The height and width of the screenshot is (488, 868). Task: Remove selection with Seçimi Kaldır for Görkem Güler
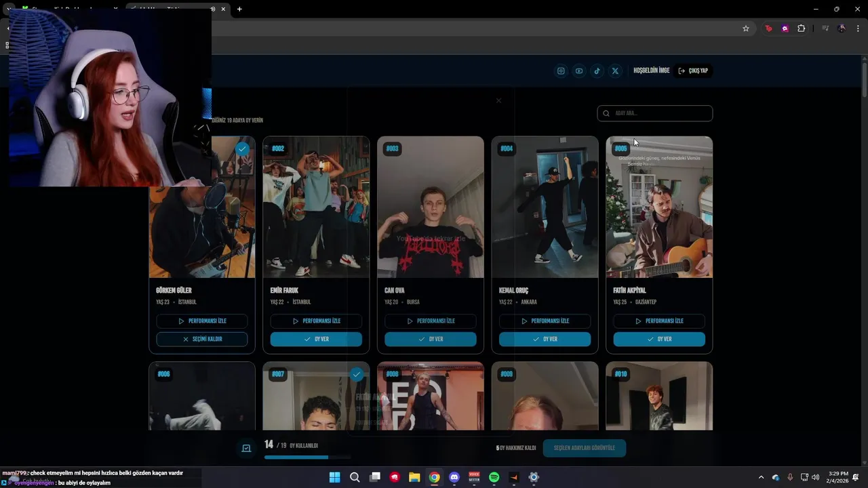tap(202, 339)
